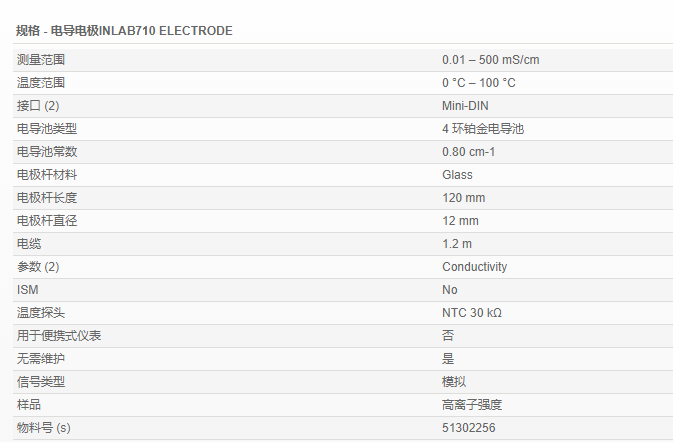Click the 1.2 m cable value
Image resolution: width=673 pixels, height=442 pixels.
coord(457,244)
